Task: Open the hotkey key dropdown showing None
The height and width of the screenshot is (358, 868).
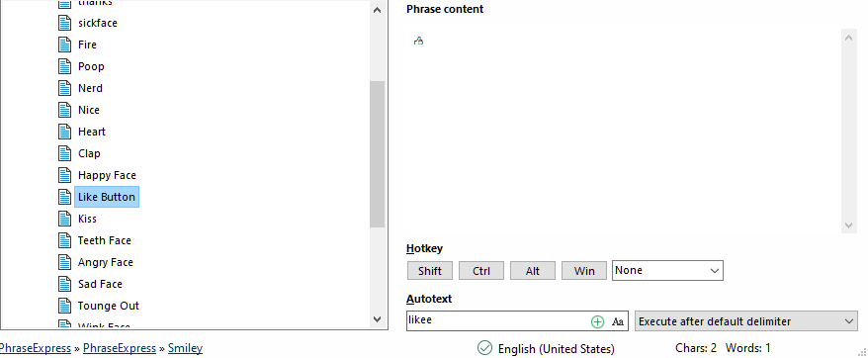Action: pyautogui.click(x=667, y=270)
